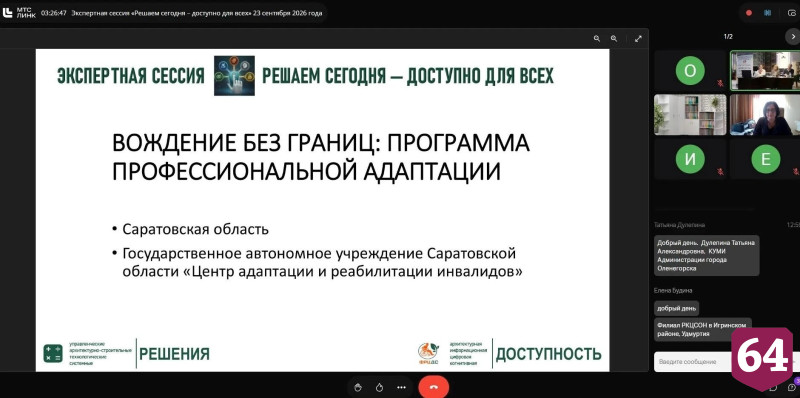Select participant tile with letter Е
Screen dimensions: 800x398
point(765,159)
